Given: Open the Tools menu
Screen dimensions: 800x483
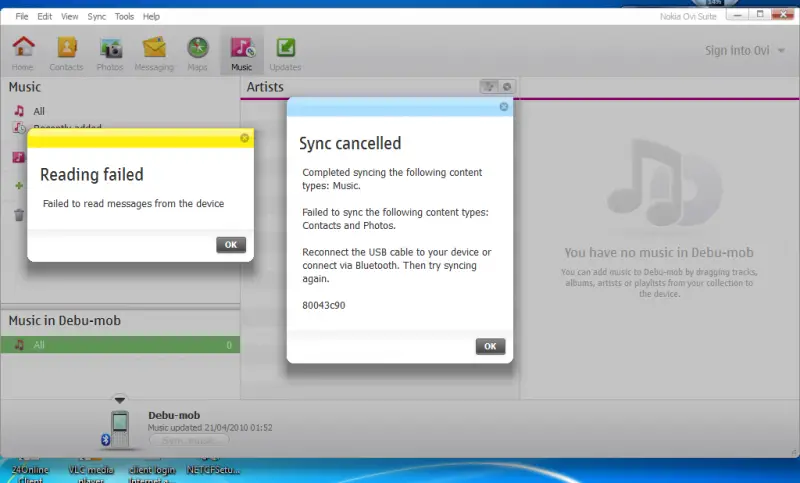Looking at the screenshot, I should tap(124, 17).
